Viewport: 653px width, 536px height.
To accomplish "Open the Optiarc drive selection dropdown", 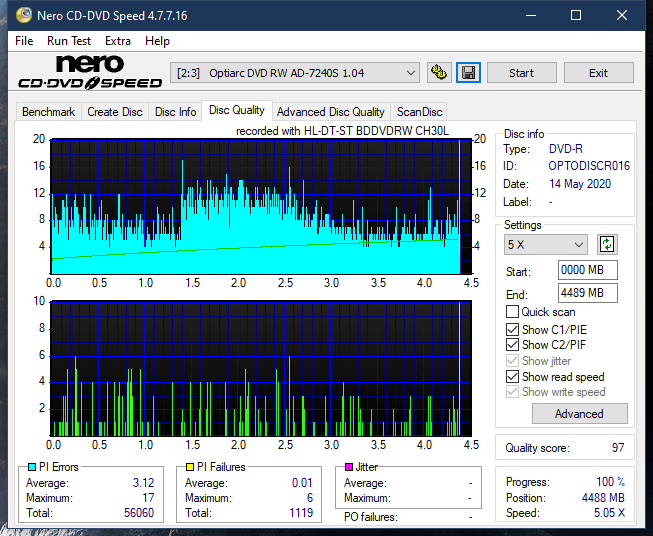I will click(294, 73).
